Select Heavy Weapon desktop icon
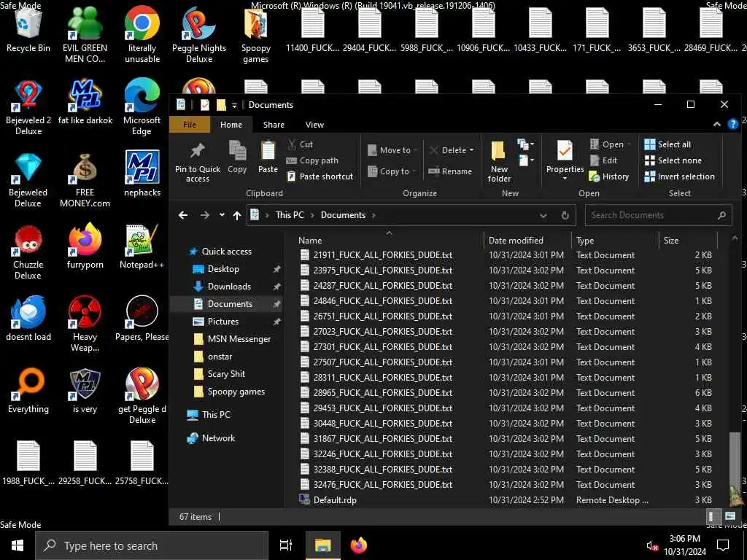 click(85, 324)
